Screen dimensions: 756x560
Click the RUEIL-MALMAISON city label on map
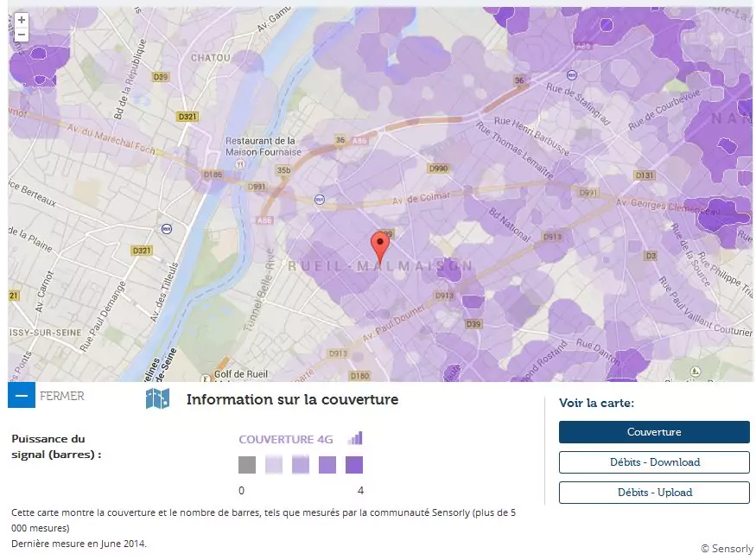click(x=381, y=266)
